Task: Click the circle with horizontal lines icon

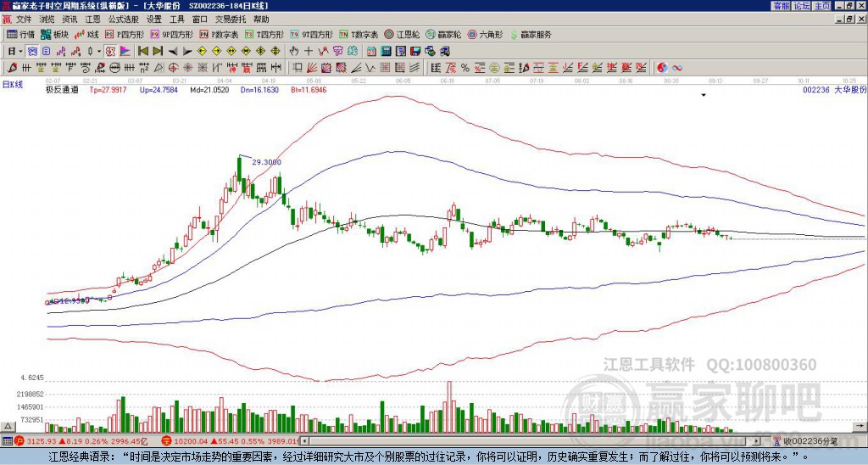Action: 114,68
